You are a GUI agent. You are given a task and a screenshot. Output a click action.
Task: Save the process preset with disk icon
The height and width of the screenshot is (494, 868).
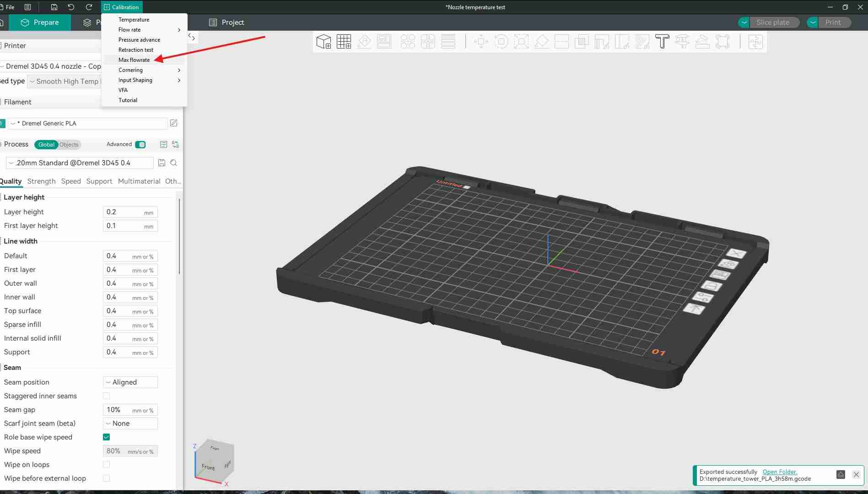pyautogui.click(x=162, y=163)
